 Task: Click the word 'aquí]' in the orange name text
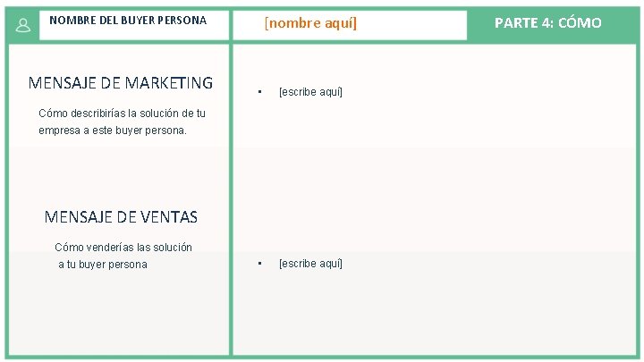[341, 22]
